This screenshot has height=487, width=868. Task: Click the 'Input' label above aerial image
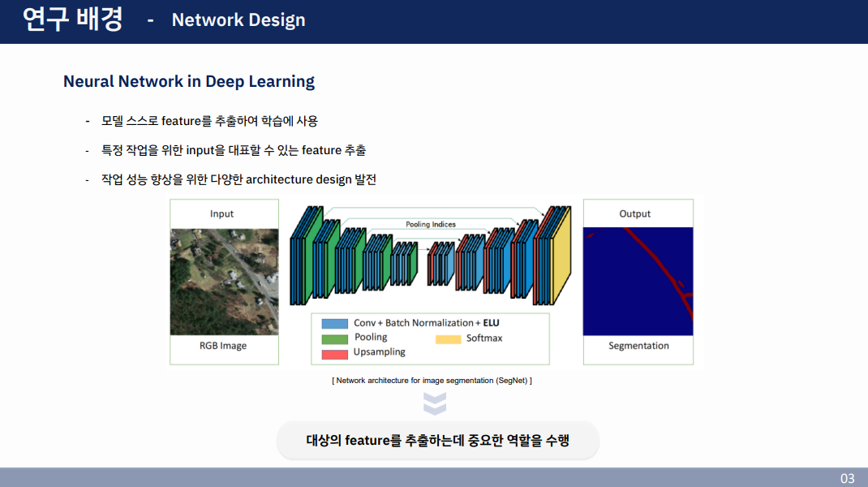[x=221, y=213]
